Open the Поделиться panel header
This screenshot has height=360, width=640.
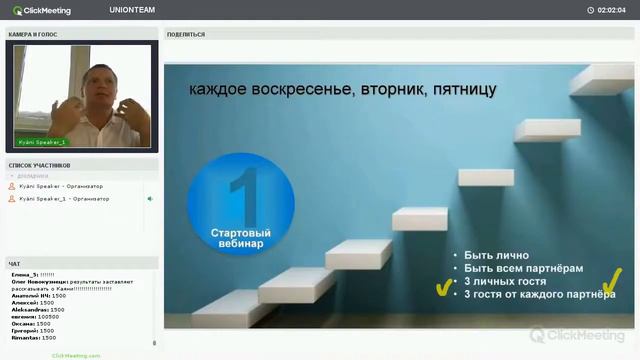(399, 34)
